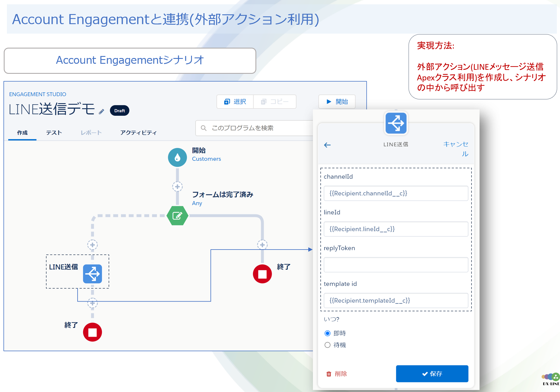Screen dimensions: 560x392
Task: Click the 開始 play button
Action: [337, 102]
